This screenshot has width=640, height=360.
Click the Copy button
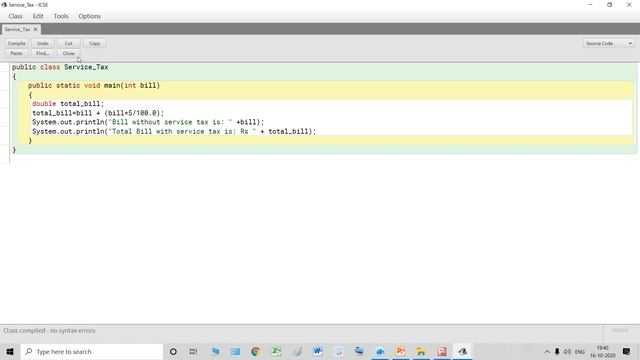pos(94,43)
